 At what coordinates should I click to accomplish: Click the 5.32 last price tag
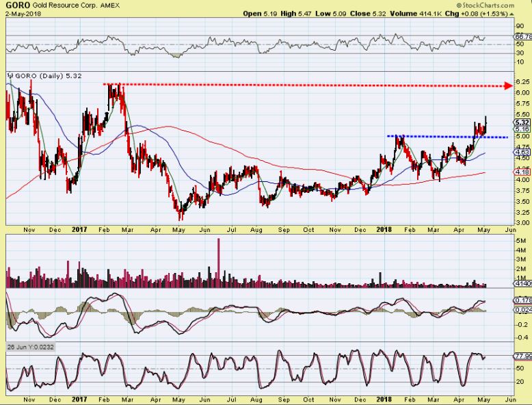[522, 122]
